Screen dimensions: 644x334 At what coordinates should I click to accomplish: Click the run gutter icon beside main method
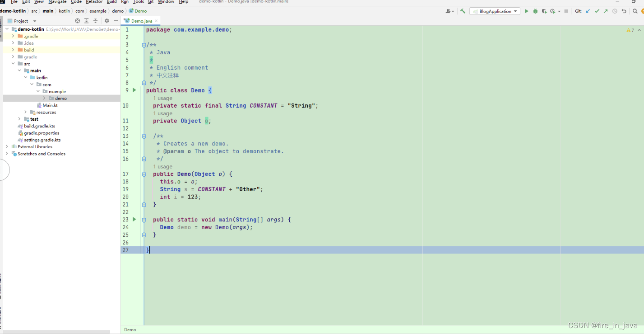point(134,219)
